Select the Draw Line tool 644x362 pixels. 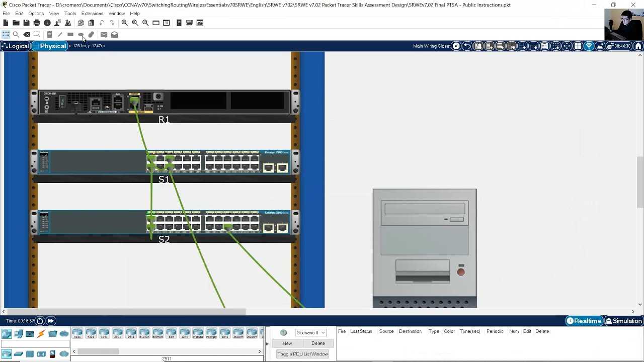[60, 35]
